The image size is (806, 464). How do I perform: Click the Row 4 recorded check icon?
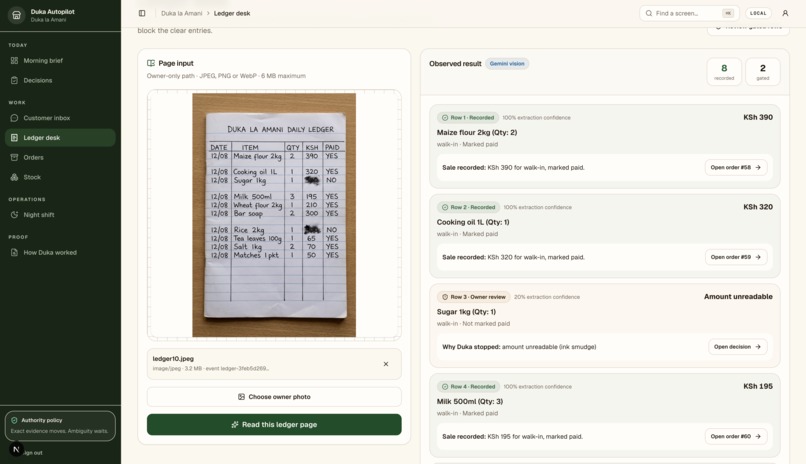[445, 386]
